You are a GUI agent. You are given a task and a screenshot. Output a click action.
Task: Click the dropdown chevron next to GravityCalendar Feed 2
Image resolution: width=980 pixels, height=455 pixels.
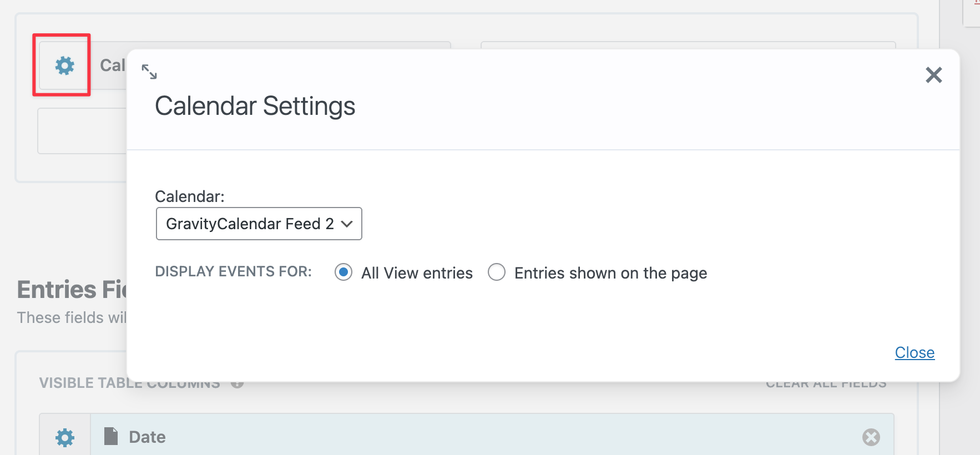pos(347,224)
